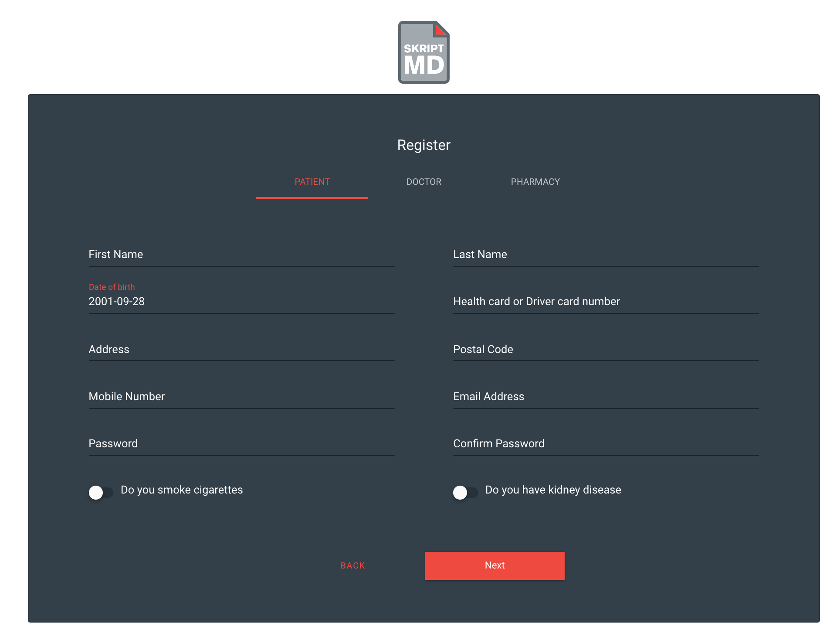The width and height of the screenshot is (840, 640).
Task: Select the Patient registration tab
Action: click(x=312, y=182)
